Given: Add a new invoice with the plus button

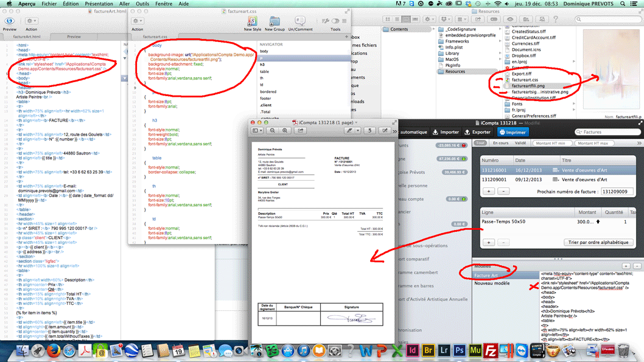Looking at the screenshot, I should (x=488, y=191).
